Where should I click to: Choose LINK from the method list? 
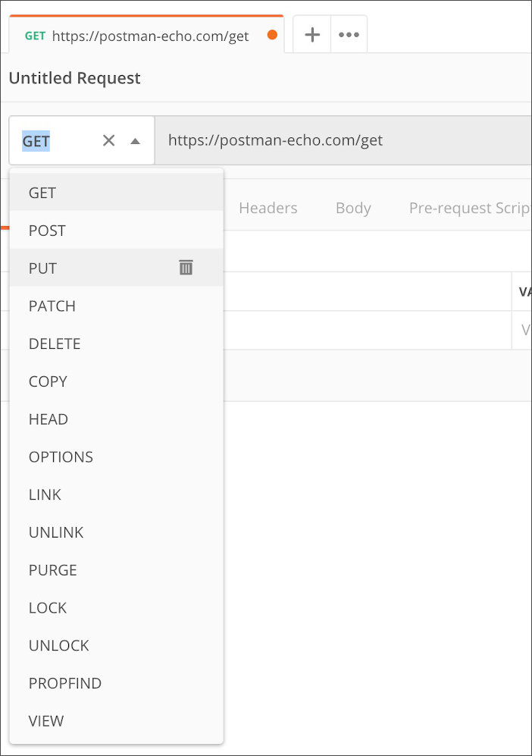[116, 494]
